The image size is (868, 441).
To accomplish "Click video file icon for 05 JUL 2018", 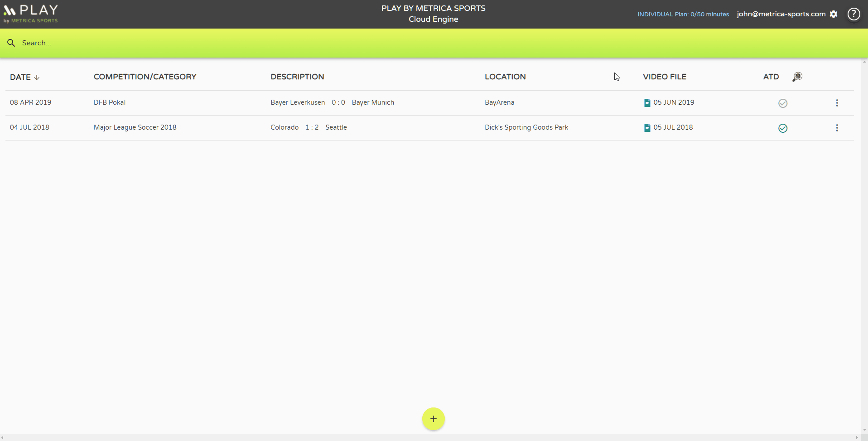I will pos(647,128).
